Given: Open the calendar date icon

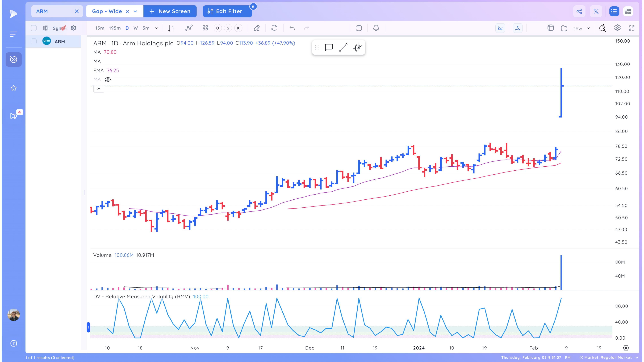Looking at the screenshot, I should [359, 28].
